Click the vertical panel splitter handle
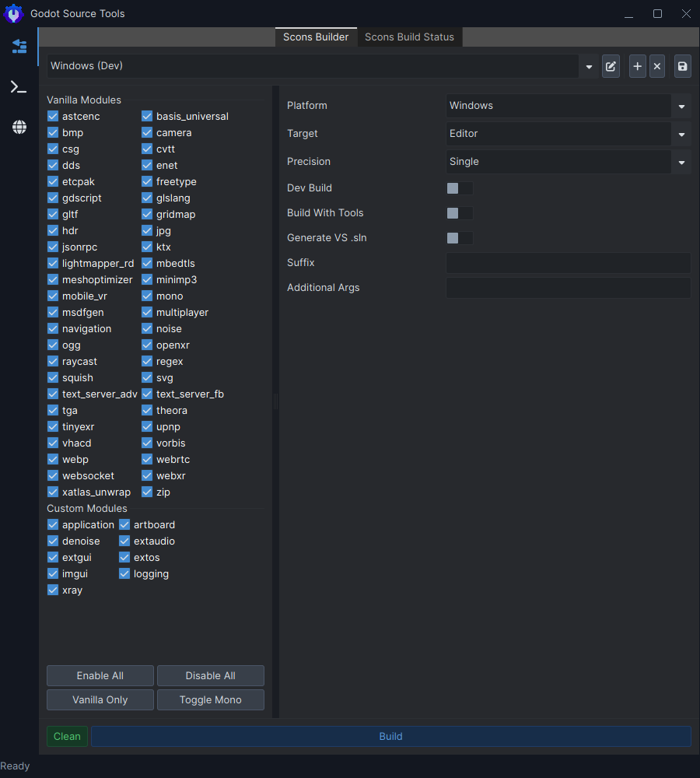Screen dimensions: 700x778 click(x=276, y=401)
